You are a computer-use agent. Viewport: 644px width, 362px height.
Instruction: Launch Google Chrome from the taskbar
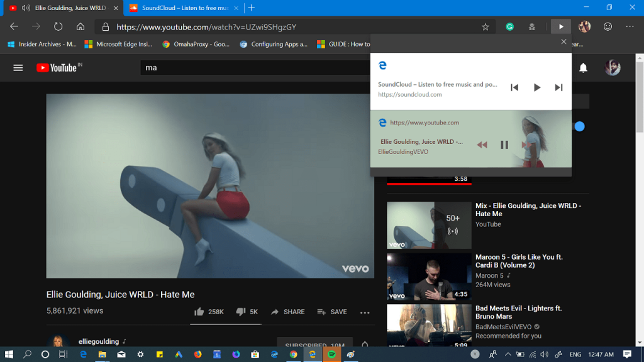pyautogui.click(x=293, y=354)
